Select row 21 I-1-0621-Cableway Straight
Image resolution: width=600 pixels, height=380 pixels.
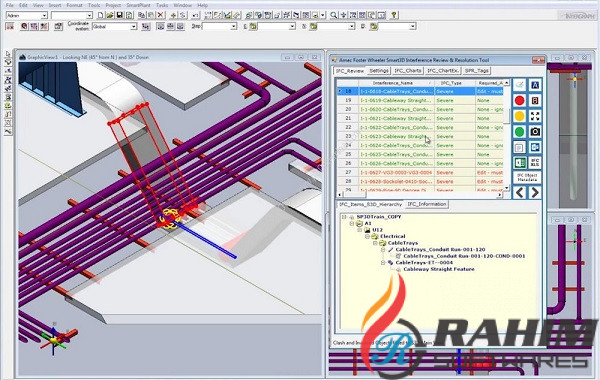click(420, 118)
